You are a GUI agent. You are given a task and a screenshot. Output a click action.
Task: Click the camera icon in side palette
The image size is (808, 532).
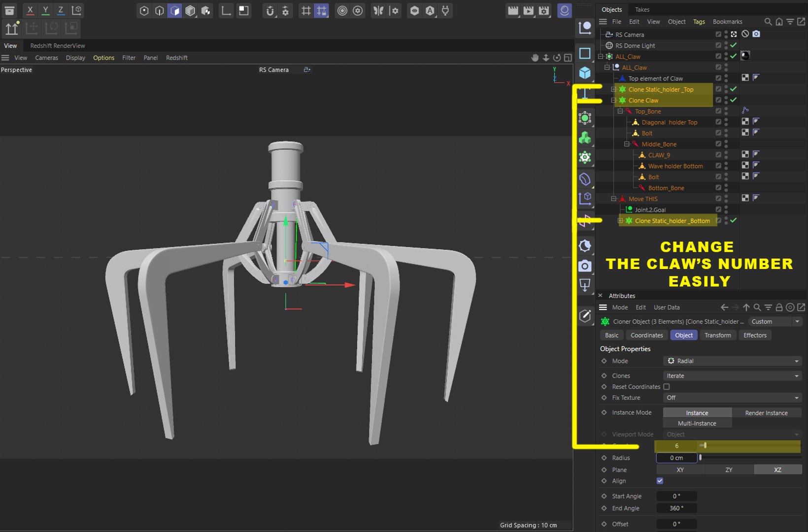[585, 266]
